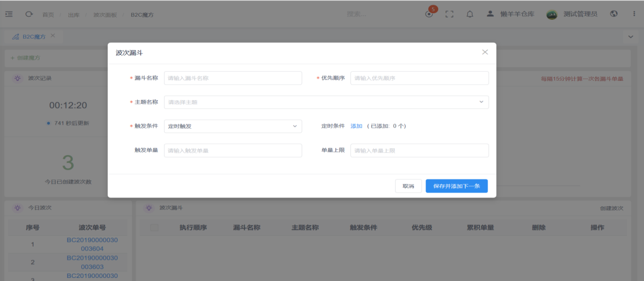Screen dimensions: 644x281
Task: Open the globe language icon
Action: point(614,14)
